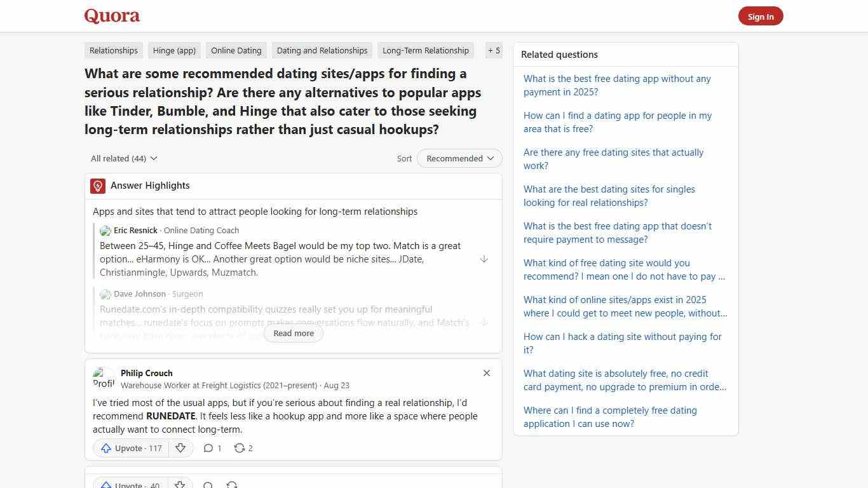Select the Relationships topic tag
This screenshot has height=488, width=868.
(113, 50)
